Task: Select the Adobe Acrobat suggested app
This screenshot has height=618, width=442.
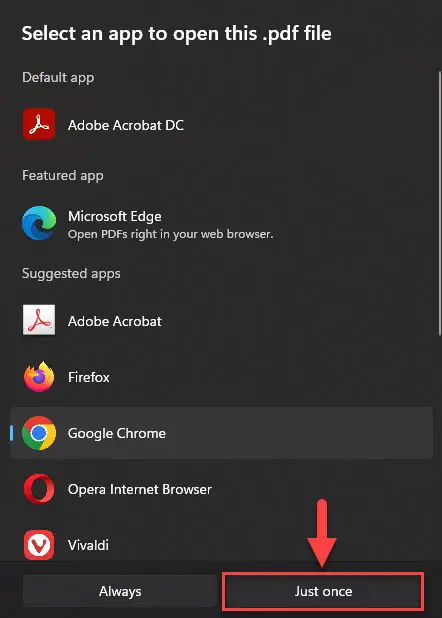Action: [x=221, y=320]
